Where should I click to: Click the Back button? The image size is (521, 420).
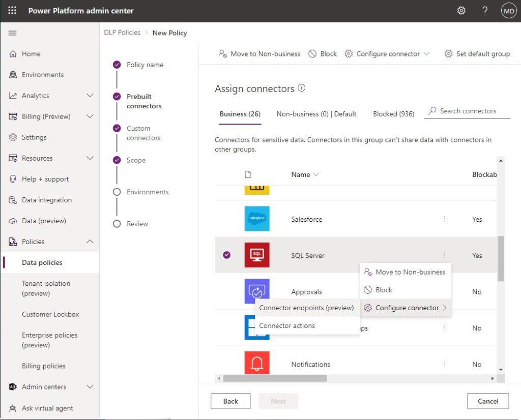[230, 401]
